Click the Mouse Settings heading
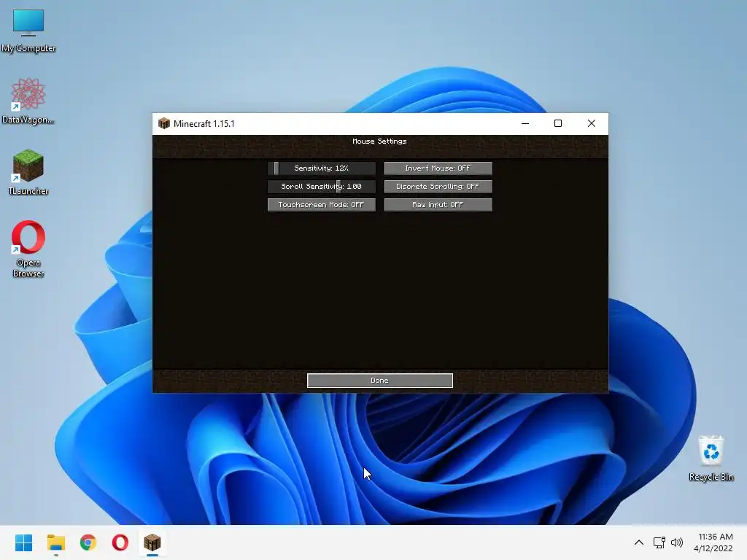The image size is (747, 560). pyautogui.click(x=379, y=141)
